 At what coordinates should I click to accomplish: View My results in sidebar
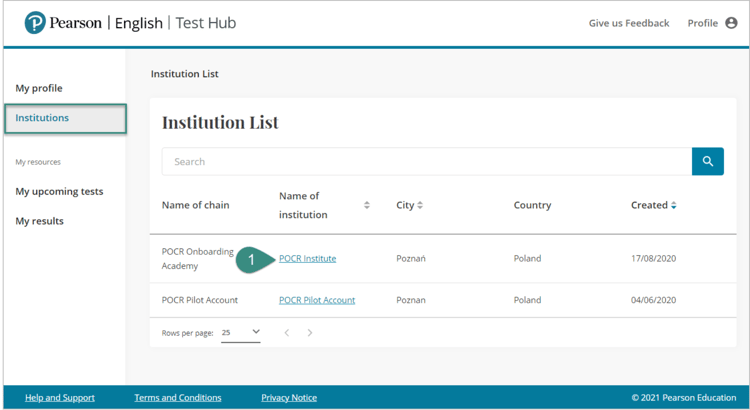pos(39,221)
